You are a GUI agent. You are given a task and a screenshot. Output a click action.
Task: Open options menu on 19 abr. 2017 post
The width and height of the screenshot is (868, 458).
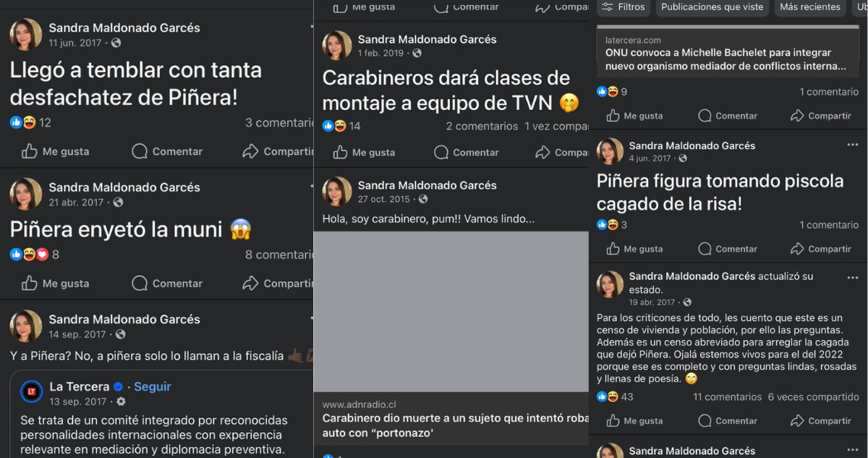pos(853,278)
